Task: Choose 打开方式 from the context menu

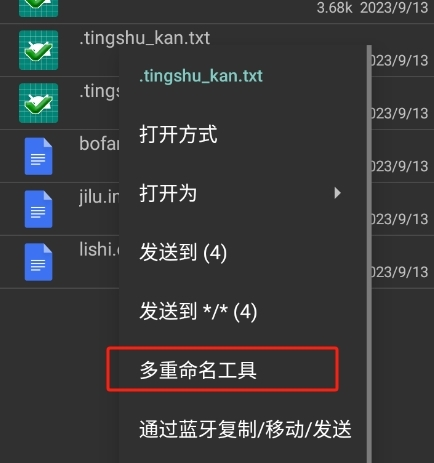Action: point(178,135)
